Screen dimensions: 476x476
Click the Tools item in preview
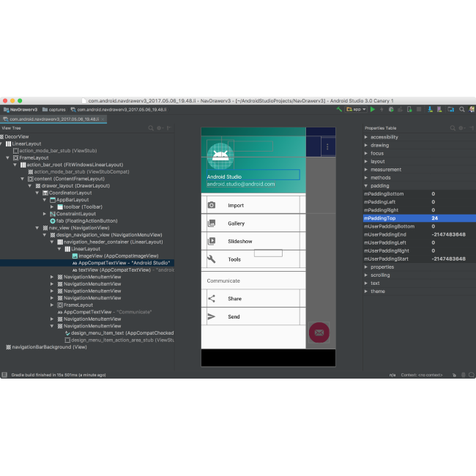(253, 259)
